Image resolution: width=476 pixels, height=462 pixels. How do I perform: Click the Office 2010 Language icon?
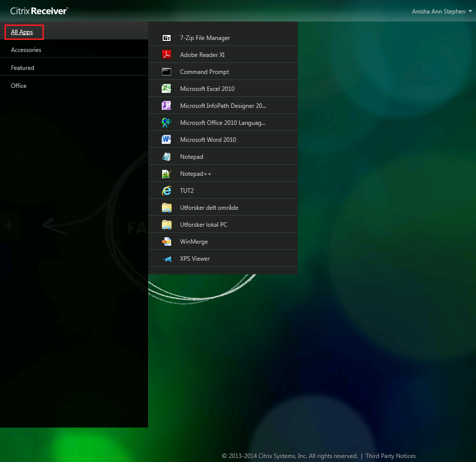[166, 123]
